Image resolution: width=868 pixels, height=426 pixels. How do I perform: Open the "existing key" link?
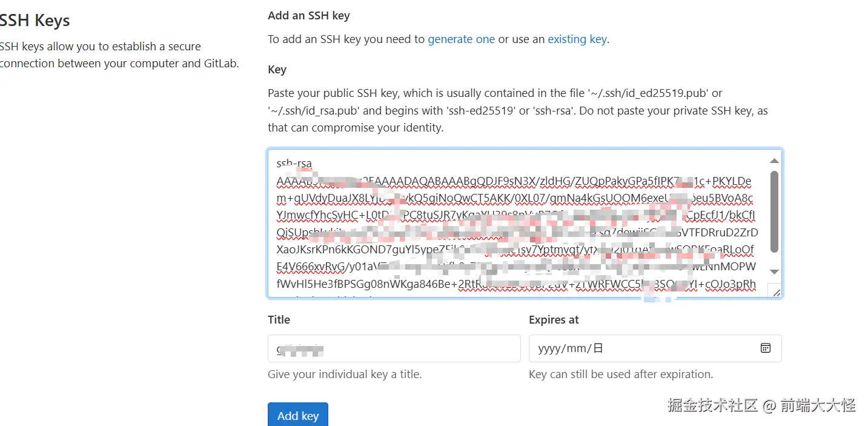(577, 39)
